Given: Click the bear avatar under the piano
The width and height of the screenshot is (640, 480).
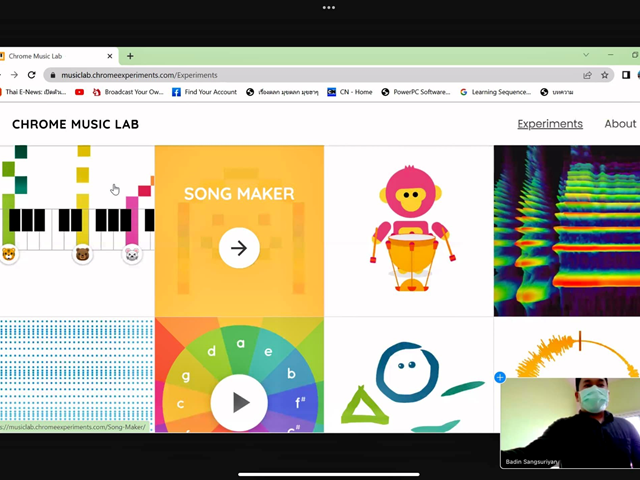Looking at the screenshot, I should [x=82, y=254].
